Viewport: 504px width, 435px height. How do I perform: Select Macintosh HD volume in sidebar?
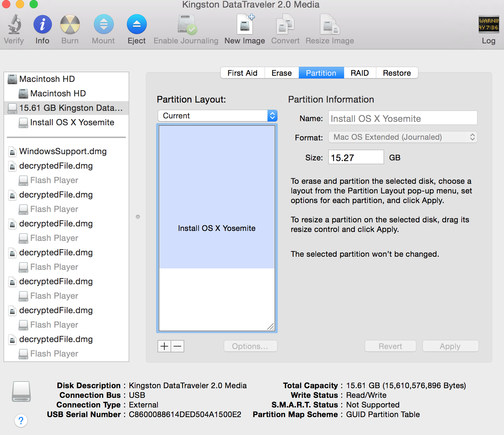pos(66,94)
